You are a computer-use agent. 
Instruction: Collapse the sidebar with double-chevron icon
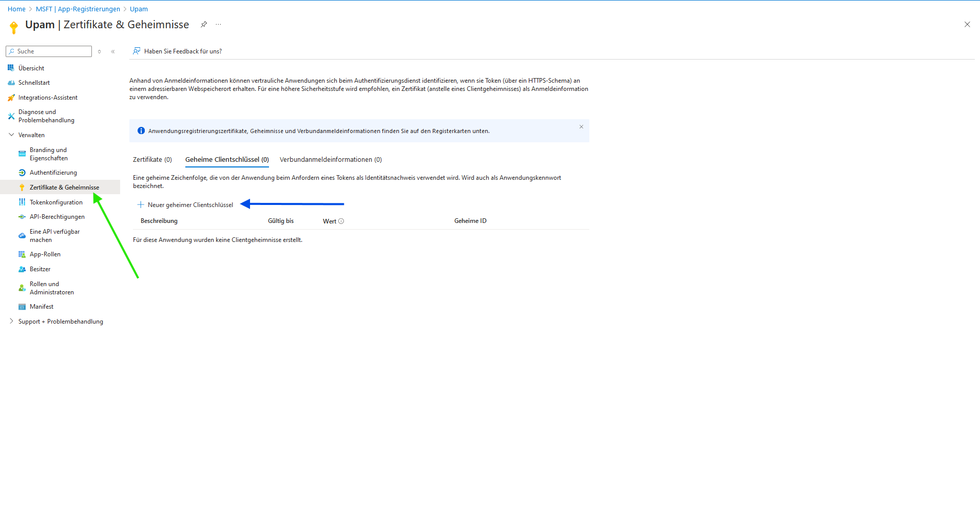(113, 51)
